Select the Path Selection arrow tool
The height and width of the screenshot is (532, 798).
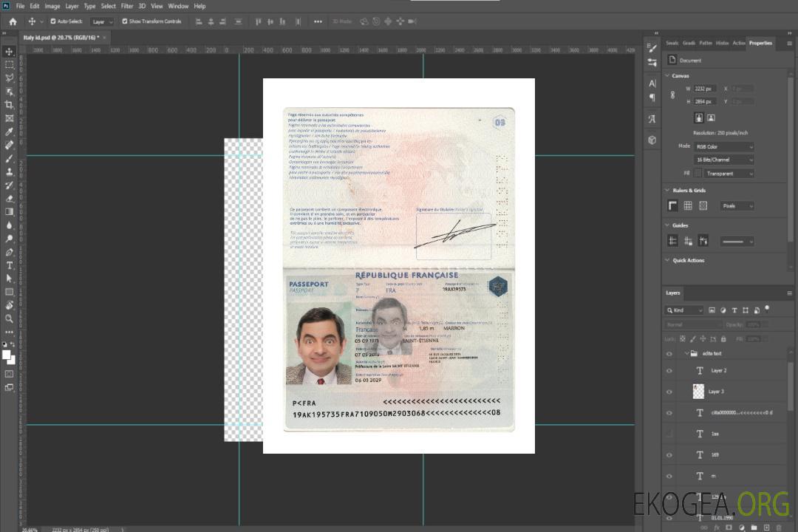click(x=9, y=279)
